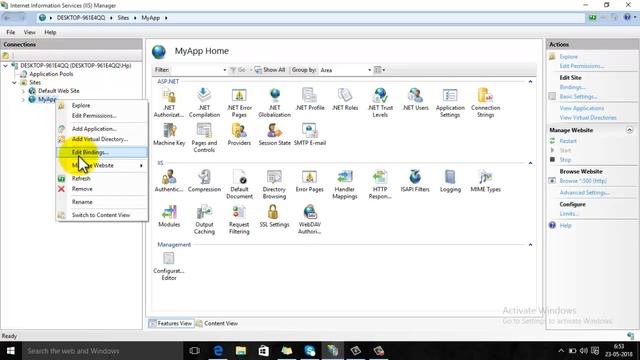Open Connection Strings feature
This screenshot has width=640, height=360.
(x=485, y=102)
